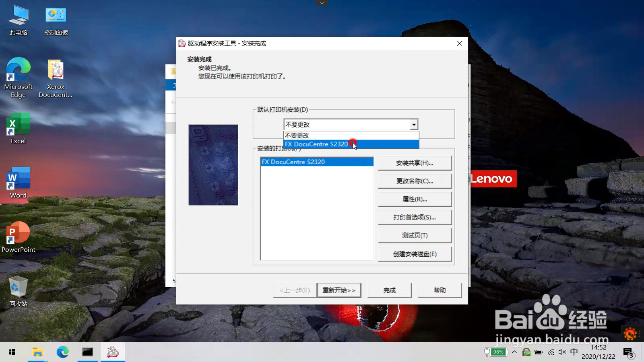This screenshot has width=644, height=362.
Task: Close the 驱动程序安装工具 dialog
Action: pyautogui.click(x=460, y=43)
